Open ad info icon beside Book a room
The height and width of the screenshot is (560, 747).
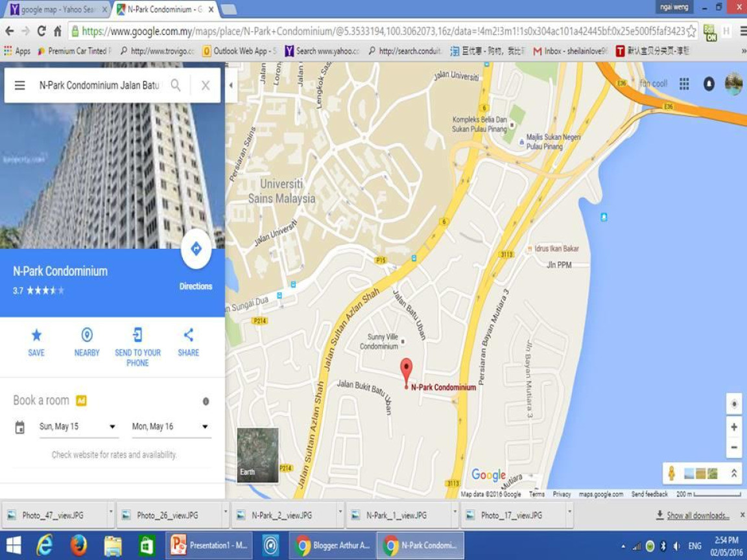[x=206, y=401]
